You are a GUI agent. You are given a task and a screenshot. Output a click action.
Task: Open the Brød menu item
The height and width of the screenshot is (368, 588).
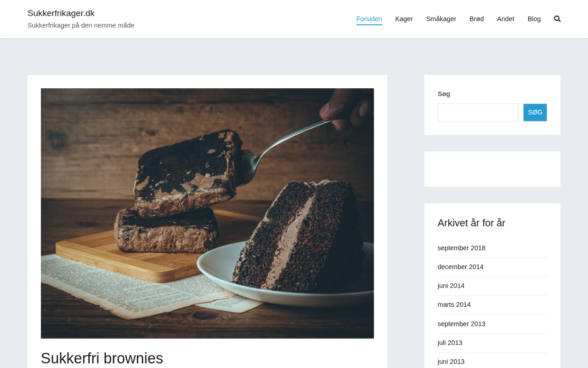point(476,19)
